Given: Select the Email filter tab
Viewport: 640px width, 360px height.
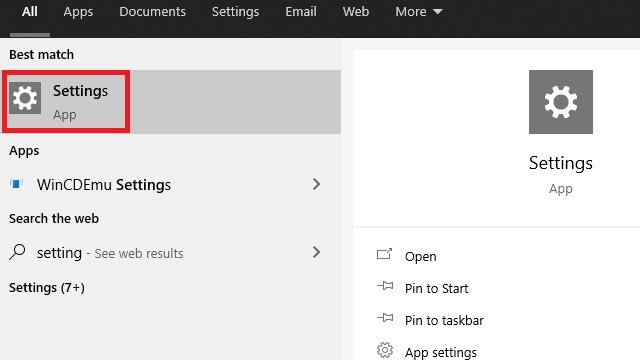Looking at the screenshot, I should (x=301, y=11).
